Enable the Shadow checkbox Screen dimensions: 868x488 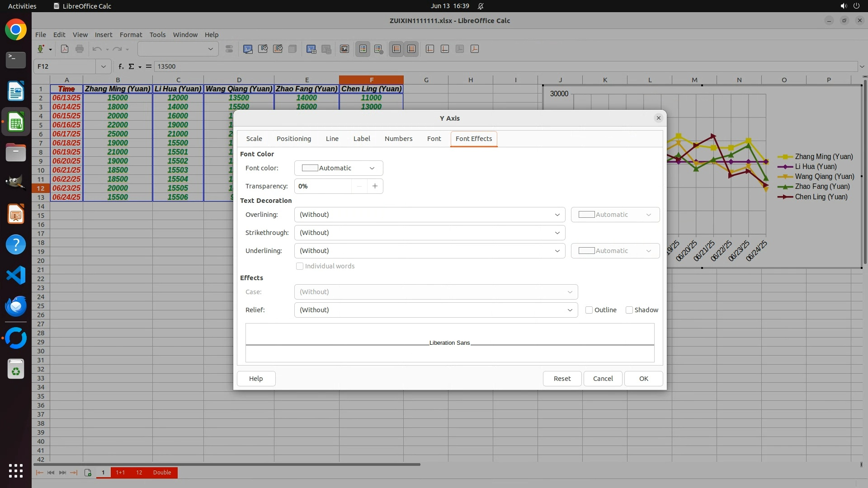coord(629,310)
